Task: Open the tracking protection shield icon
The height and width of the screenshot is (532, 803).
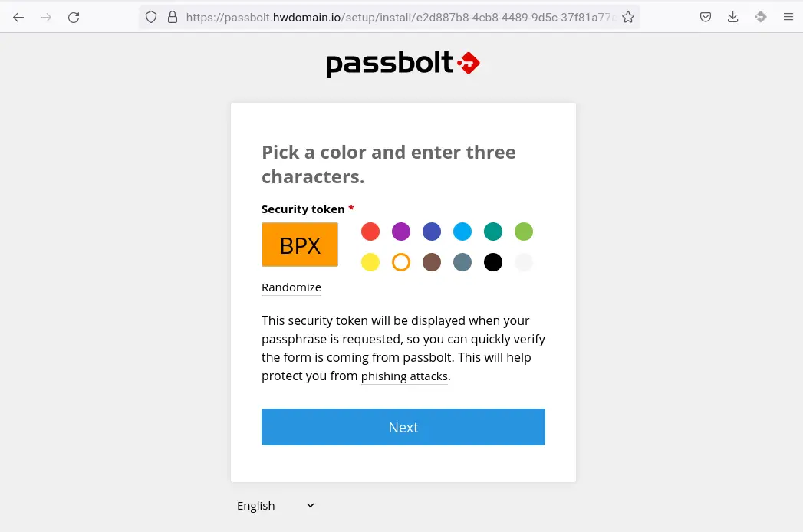Action: pos(151,18)
